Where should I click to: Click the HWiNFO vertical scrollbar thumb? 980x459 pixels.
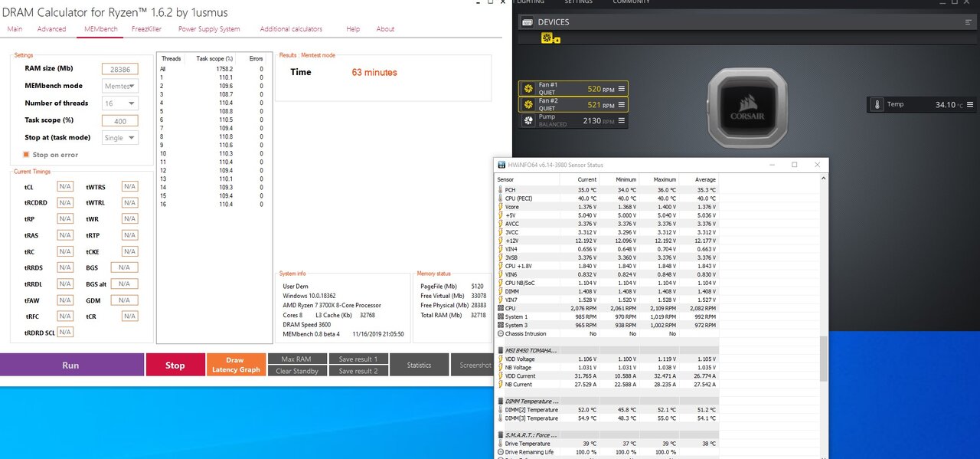point(824,359)
